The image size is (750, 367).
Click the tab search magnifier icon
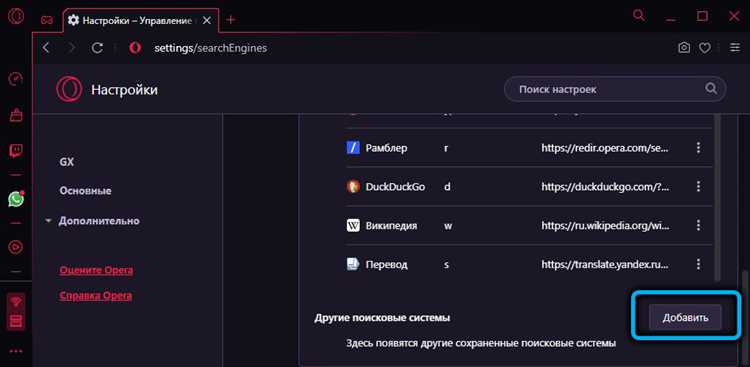pyautogui.click(x=639, y=15)
